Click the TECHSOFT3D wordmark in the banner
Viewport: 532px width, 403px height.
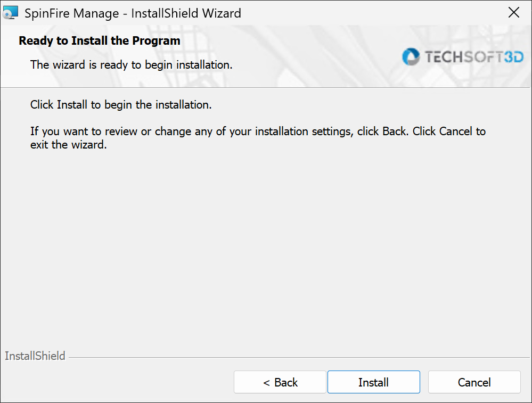pos(474,57)
